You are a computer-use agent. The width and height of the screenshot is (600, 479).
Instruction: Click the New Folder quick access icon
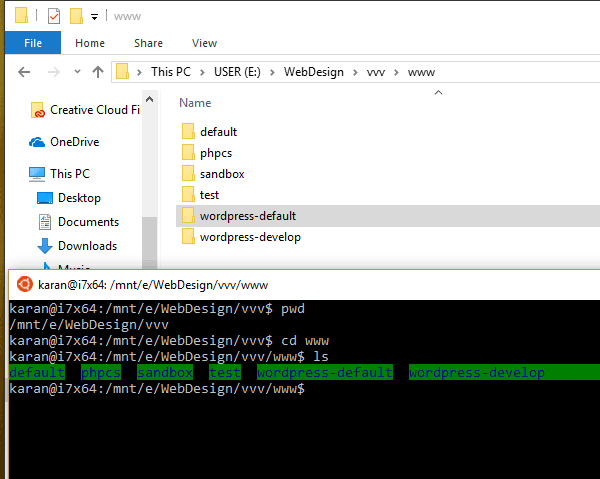[76, 16]
